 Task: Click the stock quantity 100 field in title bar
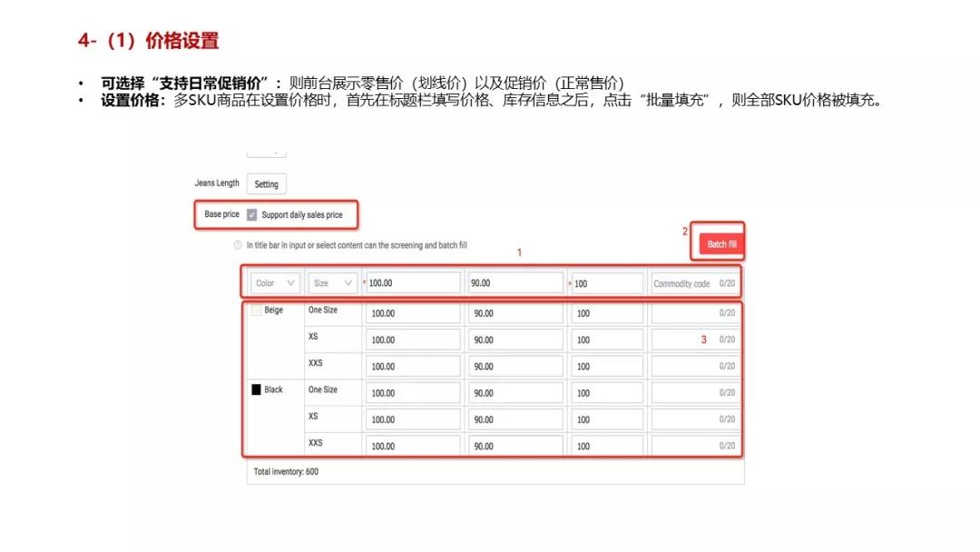click(606, 282)
